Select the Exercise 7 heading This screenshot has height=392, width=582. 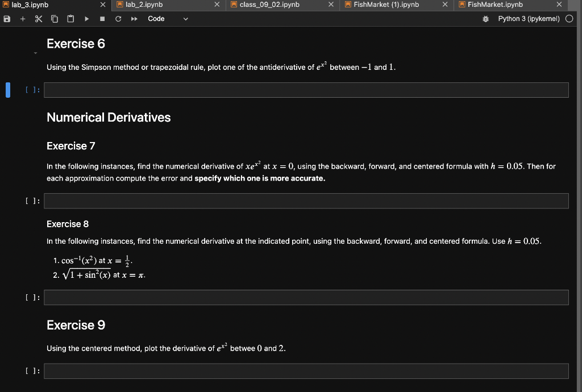click(71, 146)
